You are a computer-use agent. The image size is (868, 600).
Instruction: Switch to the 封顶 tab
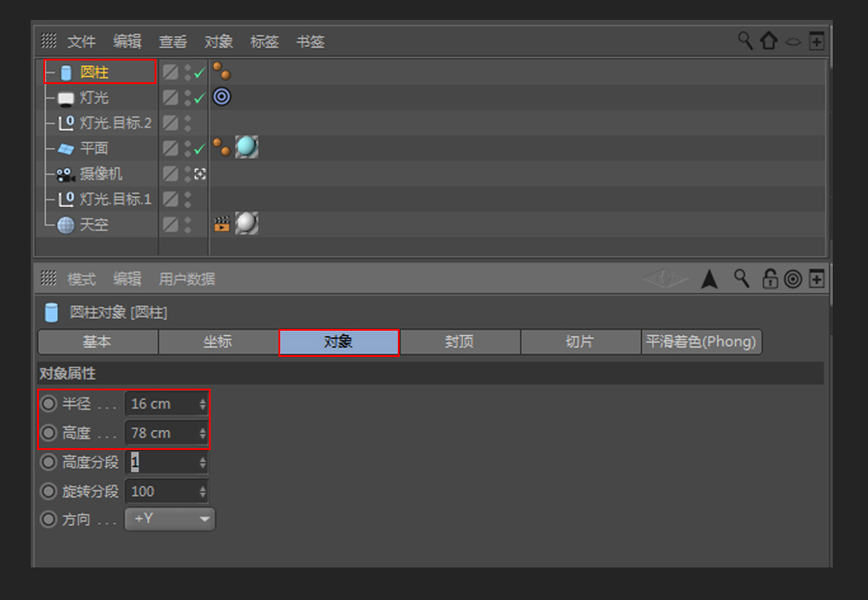pos(459,342)
